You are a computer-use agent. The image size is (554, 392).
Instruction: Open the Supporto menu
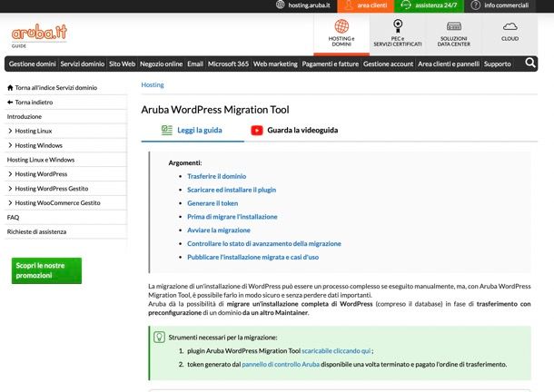pos(497,64)
